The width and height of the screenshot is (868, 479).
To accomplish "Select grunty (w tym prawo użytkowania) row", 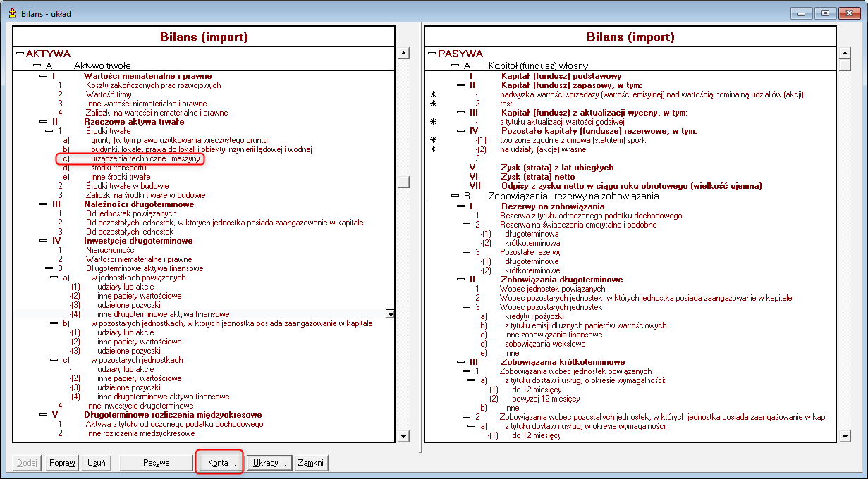I will point(181,140).
